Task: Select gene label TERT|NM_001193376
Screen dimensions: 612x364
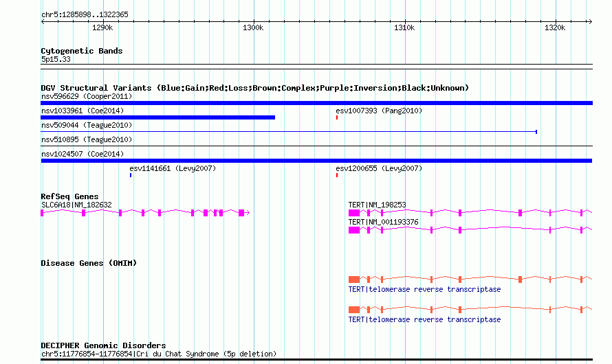Action: (383, 222)
